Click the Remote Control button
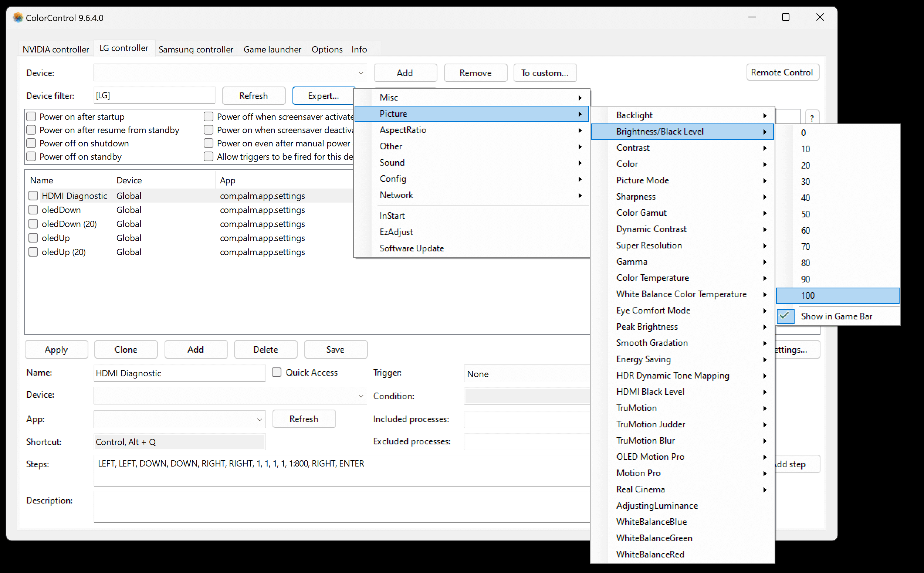This screenshot has width=924, height=573. pyautogui.click(x=782, y=72)
